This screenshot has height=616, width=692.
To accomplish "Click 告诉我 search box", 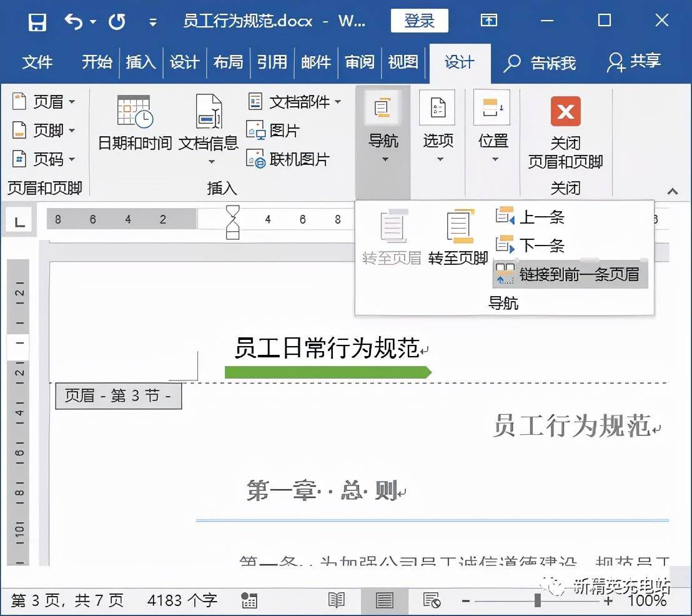I will click(x=541, y=62).
